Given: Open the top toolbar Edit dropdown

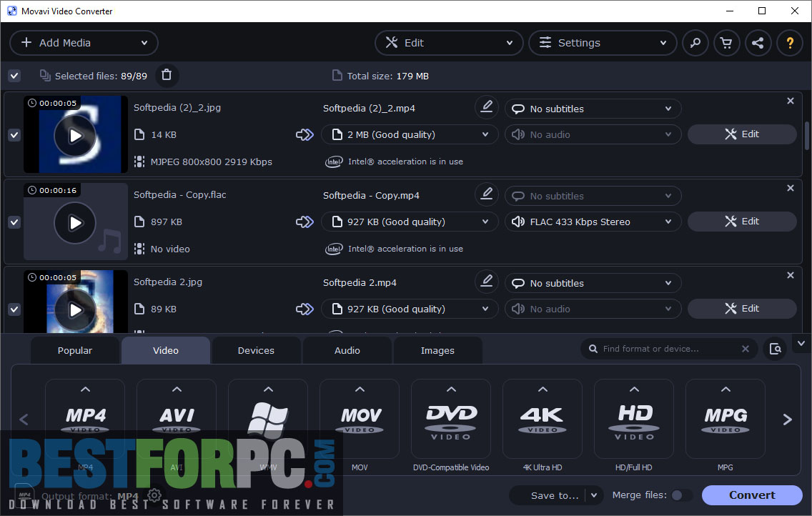Looking at the screenshot, I should 449,43.
